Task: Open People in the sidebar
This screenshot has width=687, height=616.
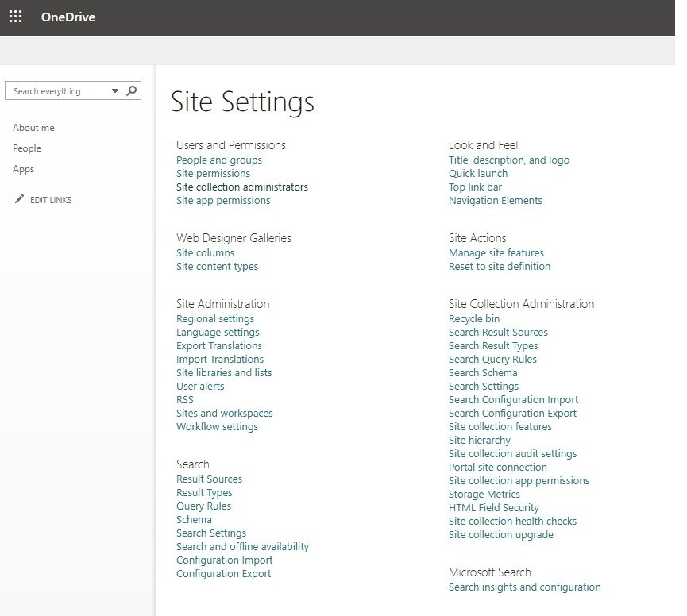Action: [27, 148]
